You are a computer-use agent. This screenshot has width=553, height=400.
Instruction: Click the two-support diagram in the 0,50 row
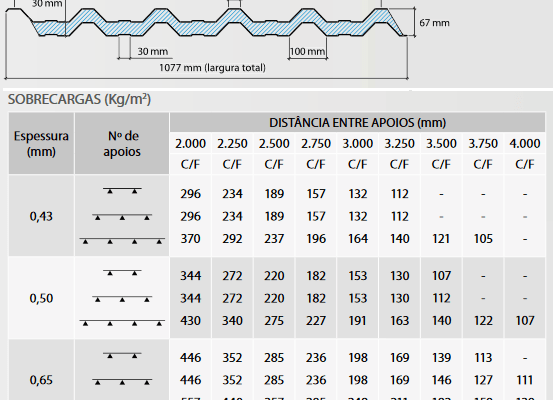[x=122, y=272]
